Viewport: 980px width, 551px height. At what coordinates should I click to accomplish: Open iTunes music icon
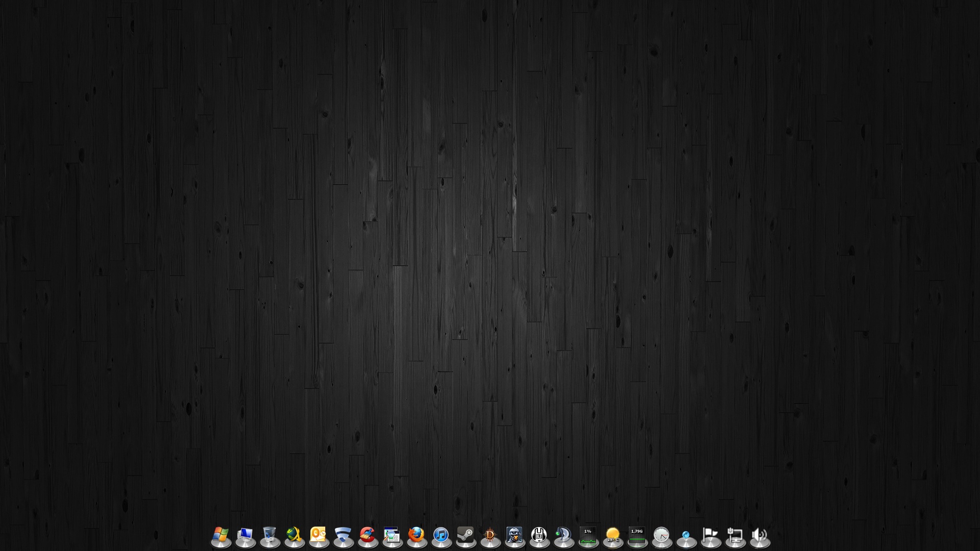[441, 535]
